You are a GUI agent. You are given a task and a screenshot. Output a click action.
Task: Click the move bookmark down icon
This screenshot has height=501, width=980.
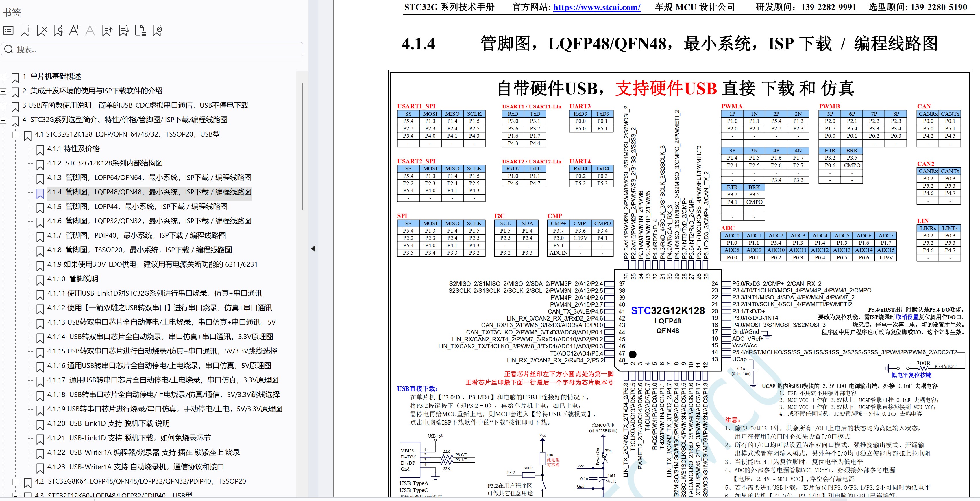point(124,30)
